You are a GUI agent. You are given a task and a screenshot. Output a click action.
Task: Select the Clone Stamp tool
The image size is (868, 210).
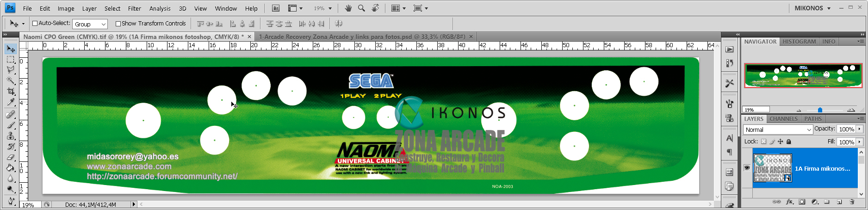(11, 136)
